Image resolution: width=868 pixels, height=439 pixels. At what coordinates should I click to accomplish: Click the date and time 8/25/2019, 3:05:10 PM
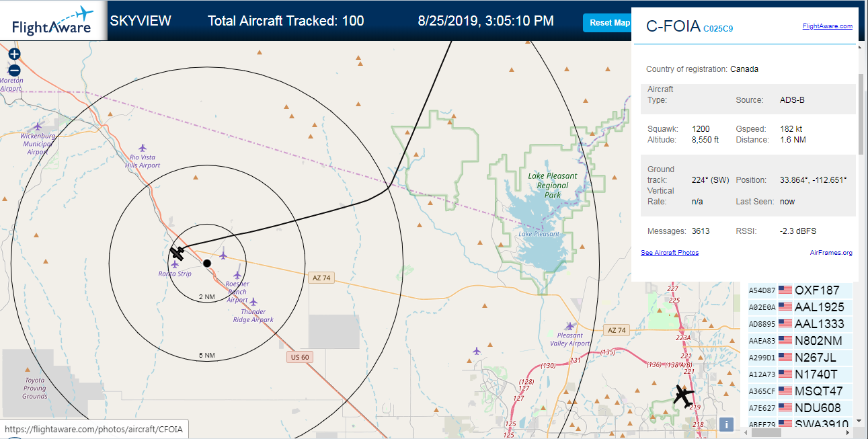485,21
